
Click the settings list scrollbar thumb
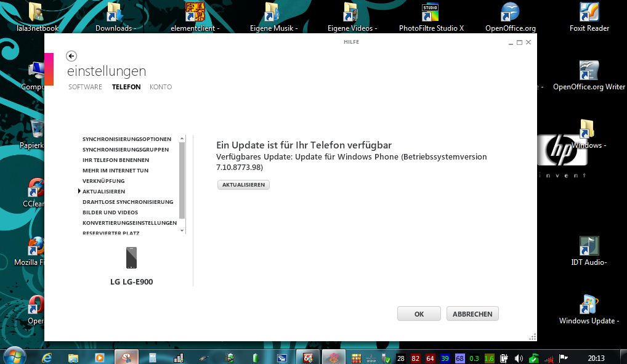pos(182,180)
